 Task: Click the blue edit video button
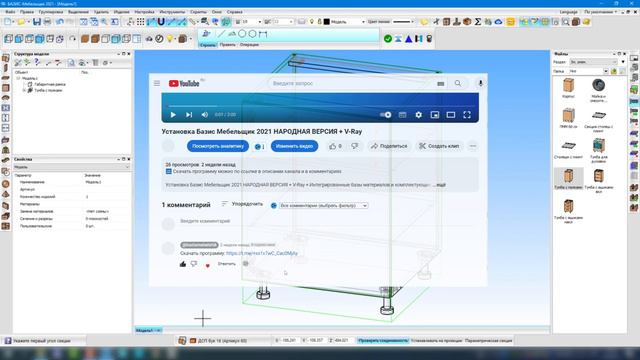(294, 146)
